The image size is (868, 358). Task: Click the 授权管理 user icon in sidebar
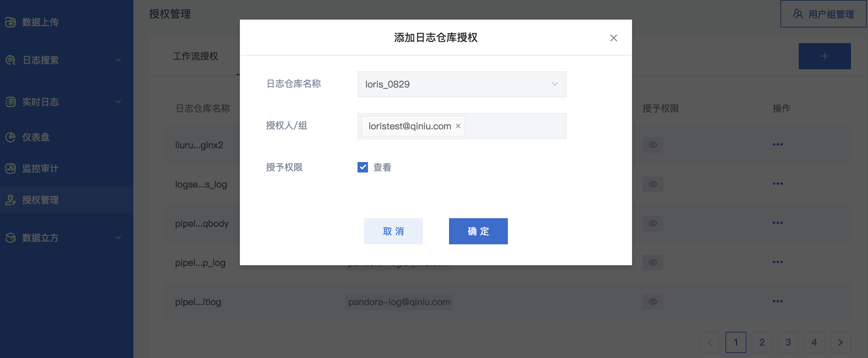click(10, 200)
